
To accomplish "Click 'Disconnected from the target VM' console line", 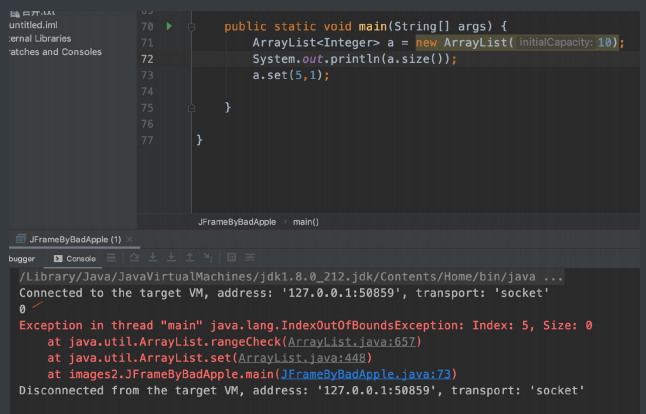I will tap(302, 391).
